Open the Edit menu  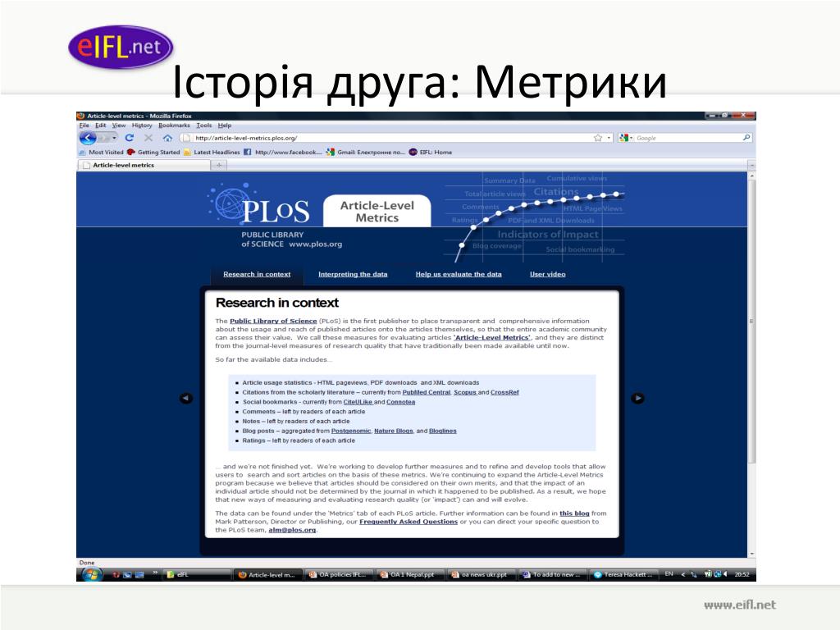[101, 126]
